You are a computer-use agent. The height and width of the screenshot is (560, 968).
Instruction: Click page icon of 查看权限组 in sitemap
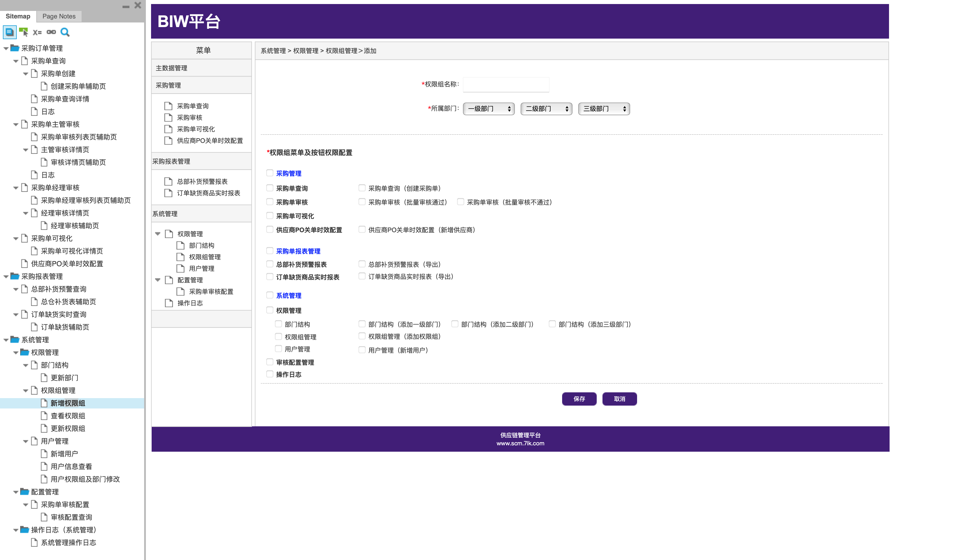tap(44, 416)
